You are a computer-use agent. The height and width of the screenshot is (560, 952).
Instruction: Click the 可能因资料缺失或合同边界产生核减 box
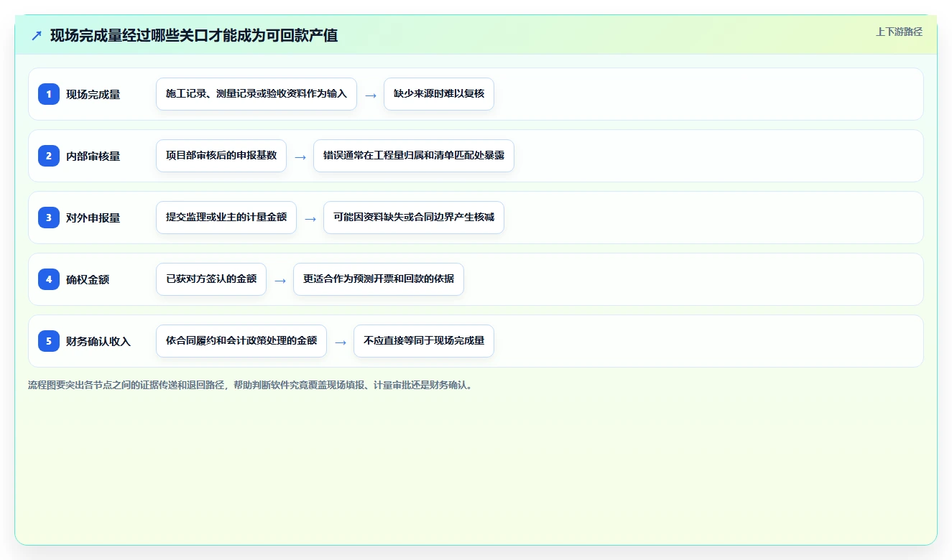point(414,218)
